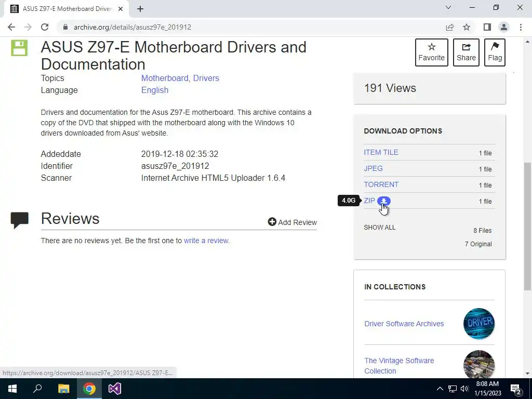Open the Motherboard topic link
Viewport: 532px width, 399px height.
click(165, 78)
